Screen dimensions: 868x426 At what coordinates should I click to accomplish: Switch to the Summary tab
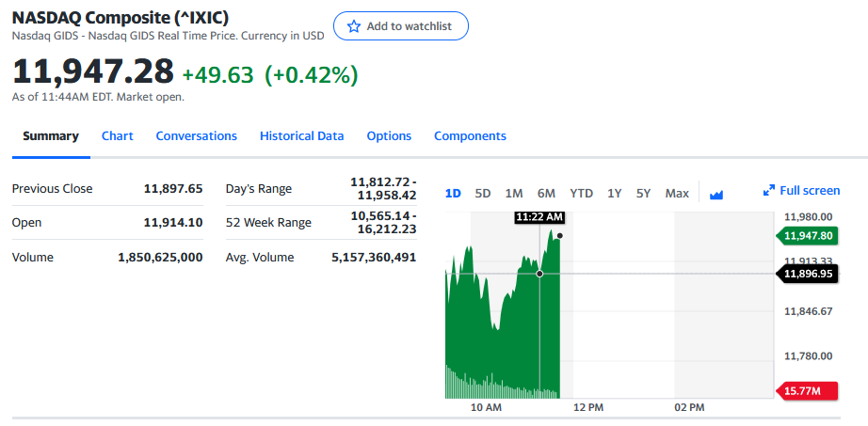51,136
